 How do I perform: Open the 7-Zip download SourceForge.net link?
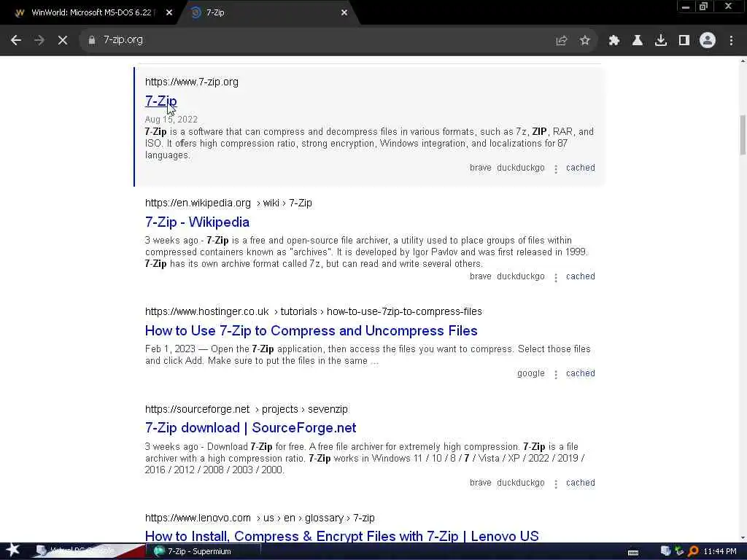click(251, 427)
